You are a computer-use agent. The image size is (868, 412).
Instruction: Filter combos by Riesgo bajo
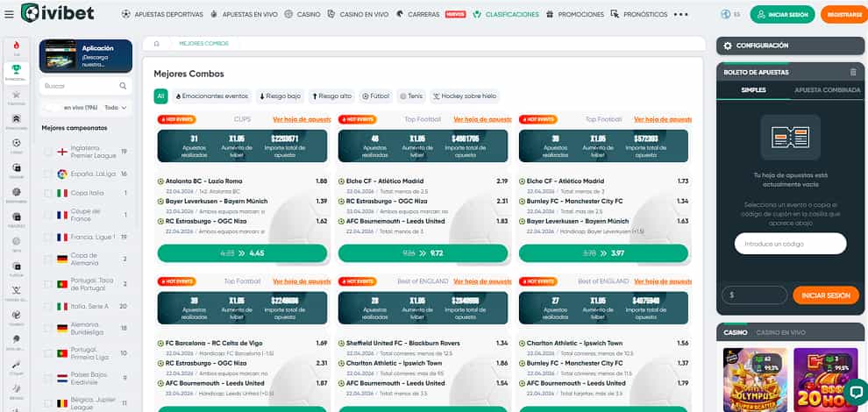[280, 96]
